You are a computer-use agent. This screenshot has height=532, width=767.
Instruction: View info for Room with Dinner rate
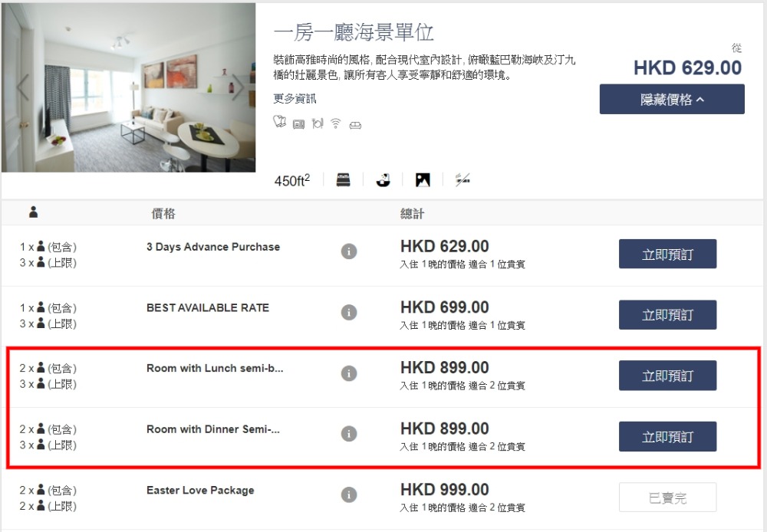pos(349,434)
